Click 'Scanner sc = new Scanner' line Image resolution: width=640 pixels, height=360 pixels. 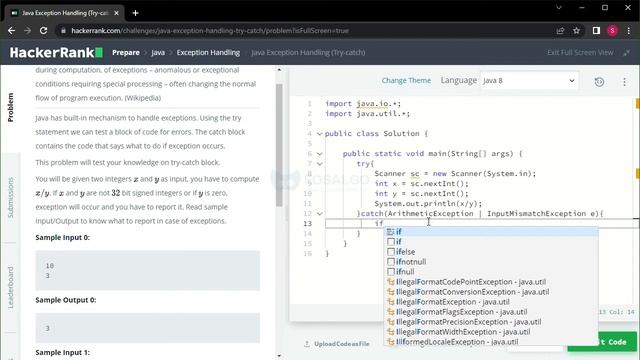point(455,173)
